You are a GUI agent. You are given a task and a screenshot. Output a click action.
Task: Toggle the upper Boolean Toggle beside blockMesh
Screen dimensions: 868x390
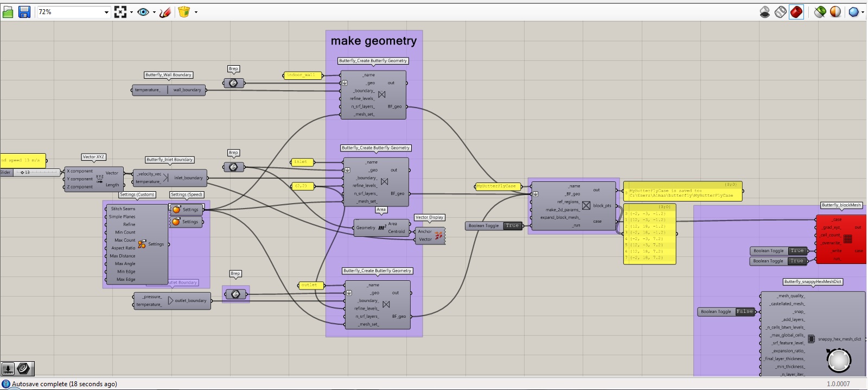(x=778, y=250)
